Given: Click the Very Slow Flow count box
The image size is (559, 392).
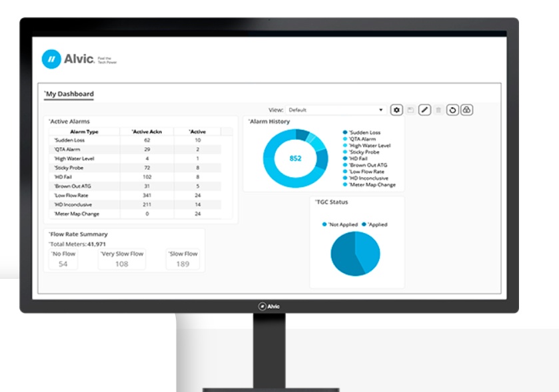Looking at the screenshot, I should pos(121,260).
